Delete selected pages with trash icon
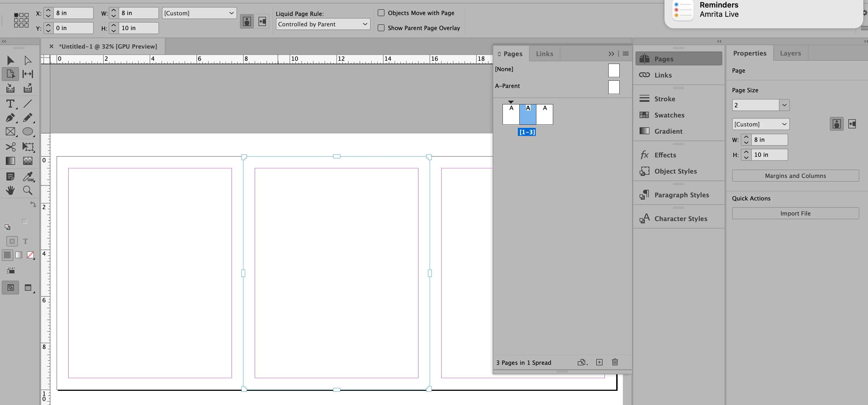 [x=615, y=362]
